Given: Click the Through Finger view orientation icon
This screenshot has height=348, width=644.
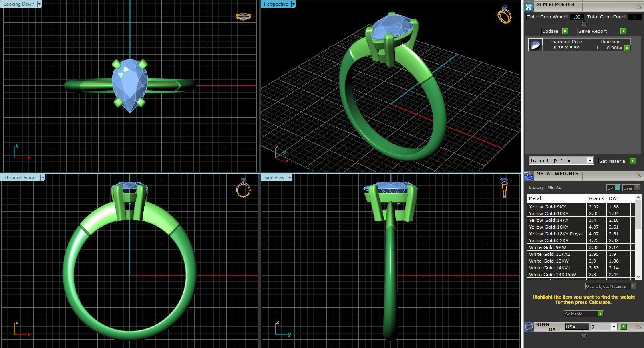Looking at the screenshot, I should pos(243,188).
